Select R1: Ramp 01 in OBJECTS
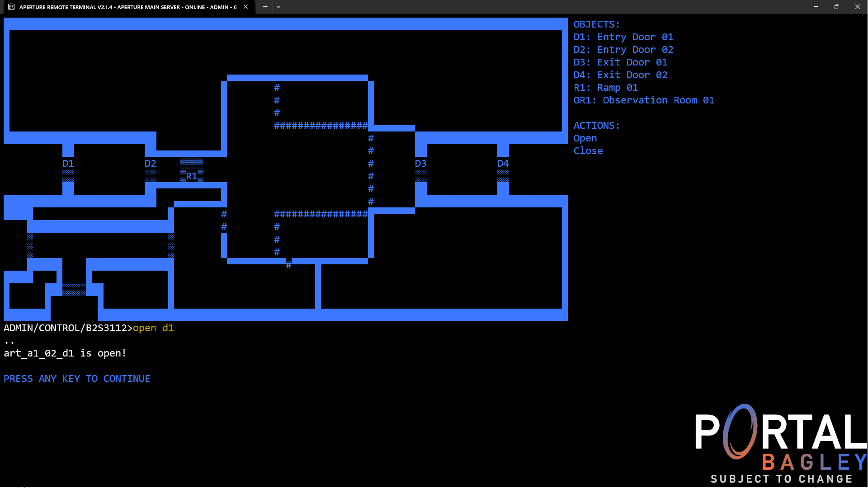868x488 pixels. (606, 87)
